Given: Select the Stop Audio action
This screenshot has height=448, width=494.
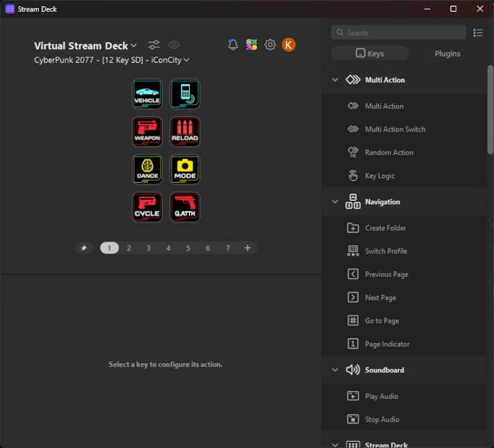Looking at the screenshot, I should pyautogui.click(x=404, y=420).
